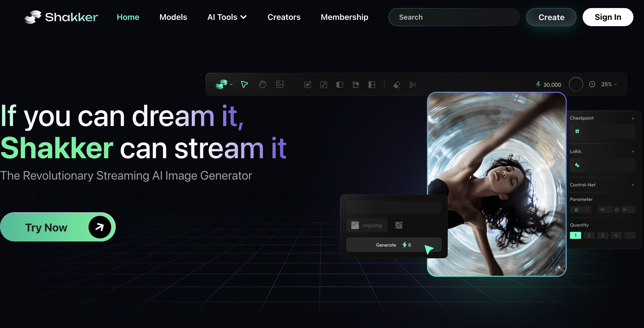Open the AI Tools dropdown menu
Image resolution: width=644 pixels, height=328 pixels.
coord(227,17)
